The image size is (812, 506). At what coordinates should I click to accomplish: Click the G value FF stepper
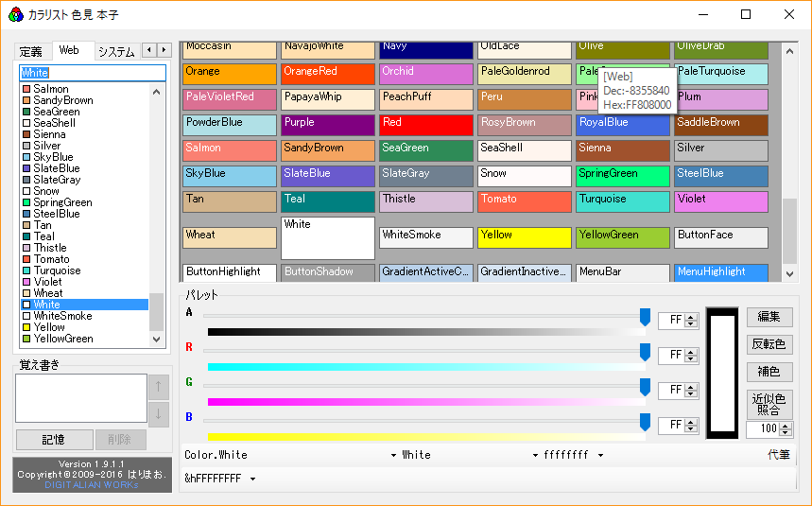point(691,391)
